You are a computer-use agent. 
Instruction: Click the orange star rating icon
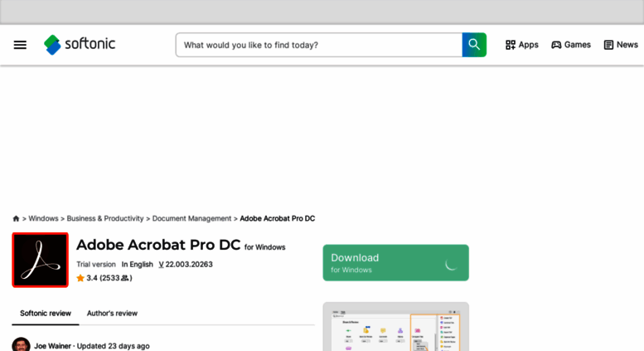[x=80, y=278]
